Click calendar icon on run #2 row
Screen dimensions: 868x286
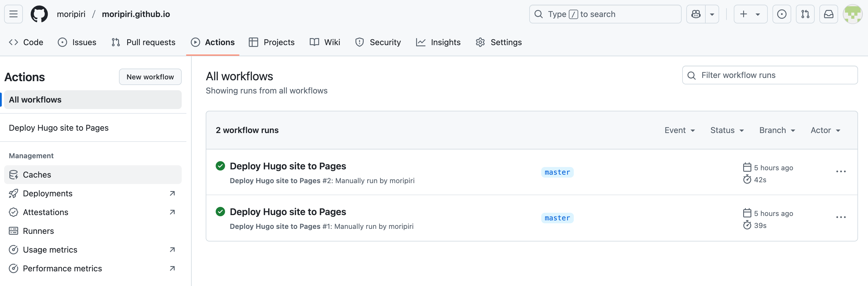[747, 167]
